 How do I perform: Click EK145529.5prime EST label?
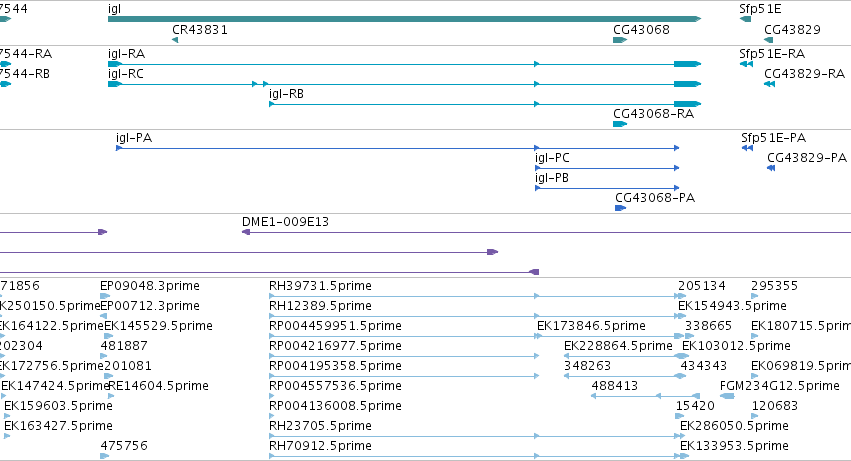pos(158,326)
